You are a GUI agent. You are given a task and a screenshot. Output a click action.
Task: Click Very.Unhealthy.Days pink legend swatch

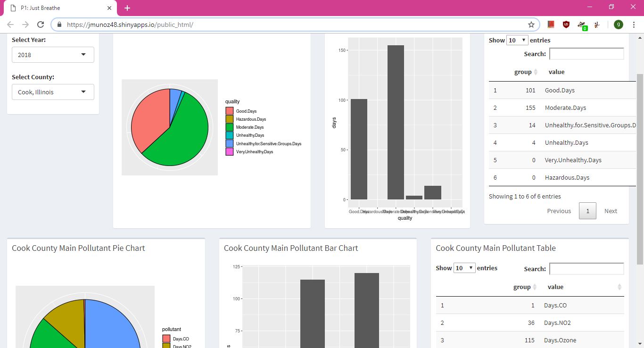pos(230,152)
